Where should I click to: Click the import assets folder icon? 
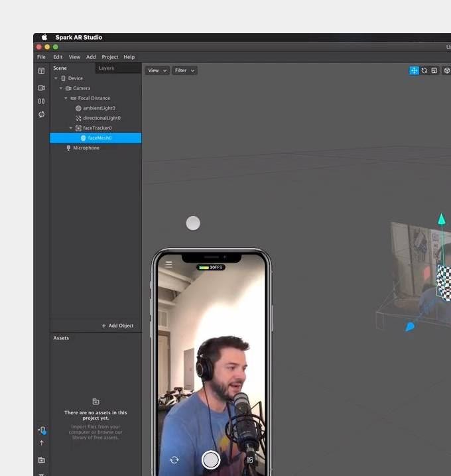tap(96, 402)
